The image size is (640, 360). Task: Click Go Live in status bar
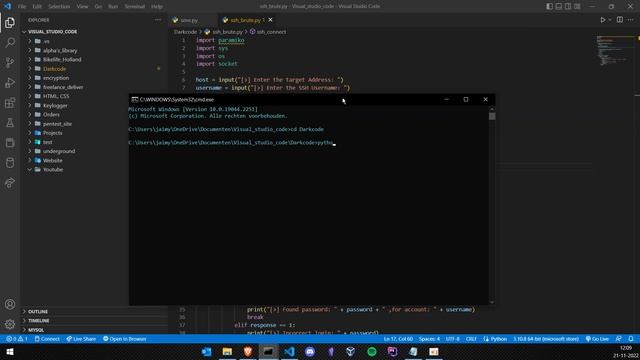tap(597, 339)
